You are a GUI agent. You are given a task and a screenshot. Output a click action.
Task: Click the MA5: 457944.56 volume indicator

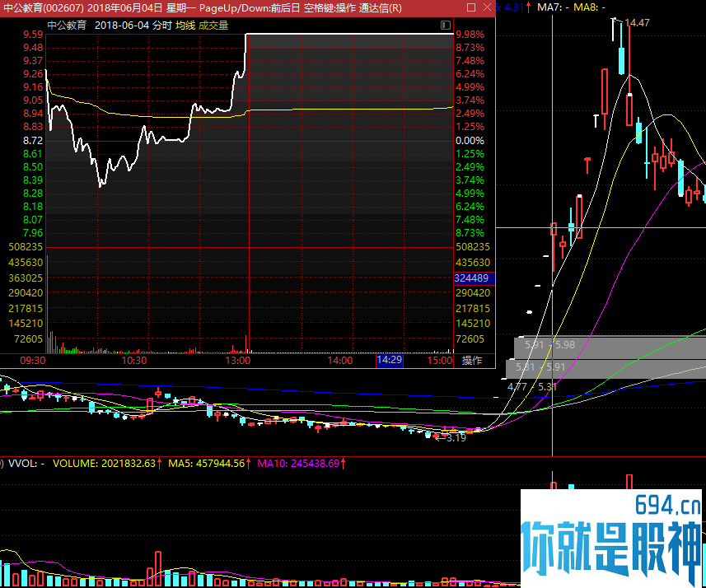pos(209,464)
